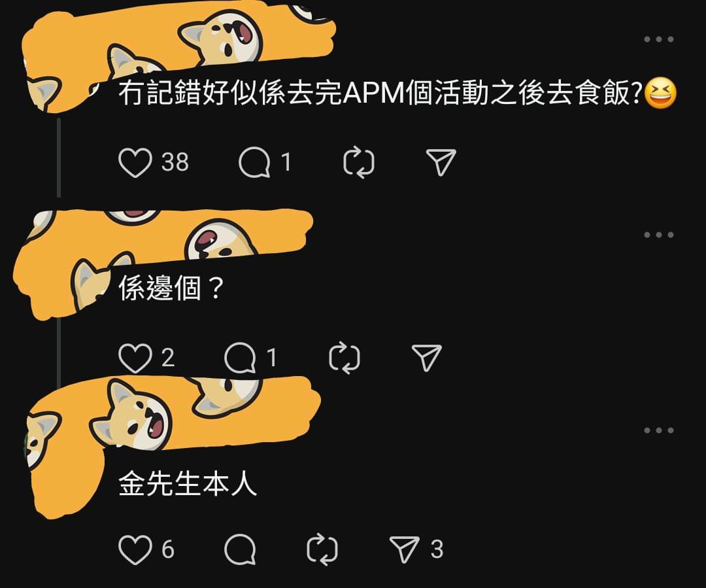Share 金先生本人 comment with send icon
Viewport: 706px width, 588px height.
pyautogui.click(x=405, y=549)
